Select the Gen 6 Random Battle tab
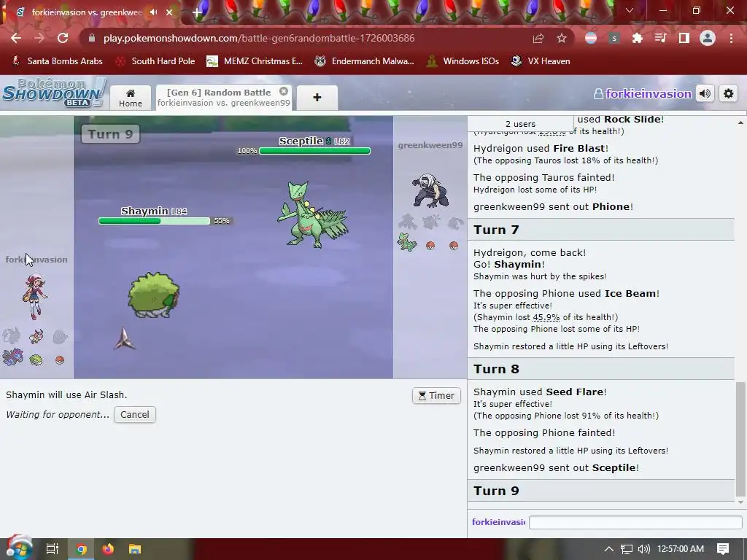The height and width of the screenshot is (560, 747). (x=223, y=98)
